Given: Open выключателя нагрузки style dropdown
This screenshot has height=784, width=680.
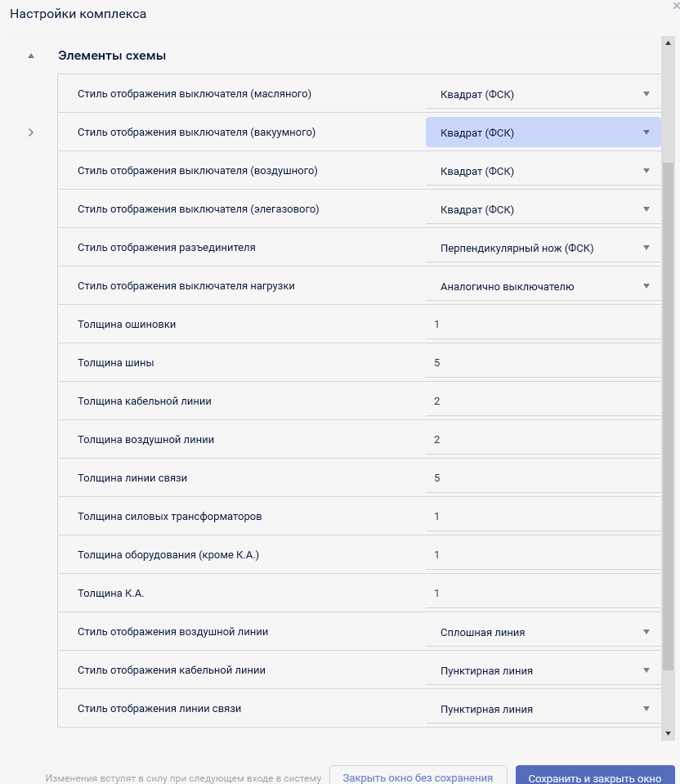Looking at the screenshot, I should point(543,286).
